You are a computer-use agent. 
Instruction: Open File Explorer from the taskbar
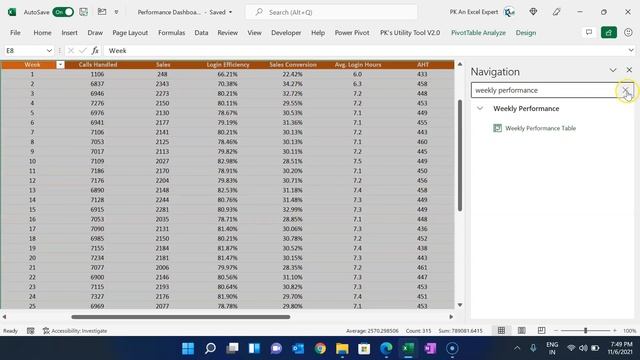tap(342, 348)
